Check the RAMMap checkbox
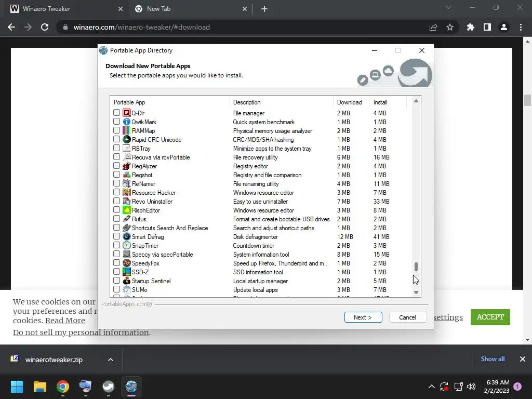Image resolution: width=532 pixels, height=399 pixels. click(117, 130)
